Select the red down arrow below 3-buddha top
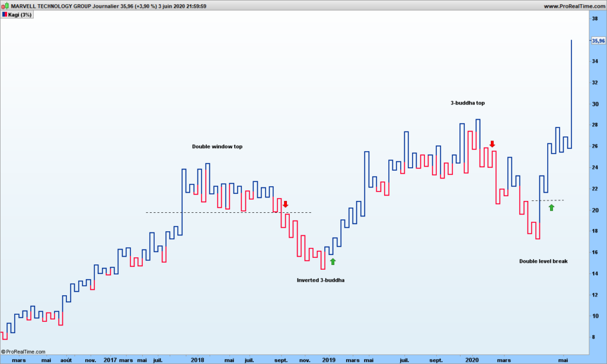 (492, 144)
